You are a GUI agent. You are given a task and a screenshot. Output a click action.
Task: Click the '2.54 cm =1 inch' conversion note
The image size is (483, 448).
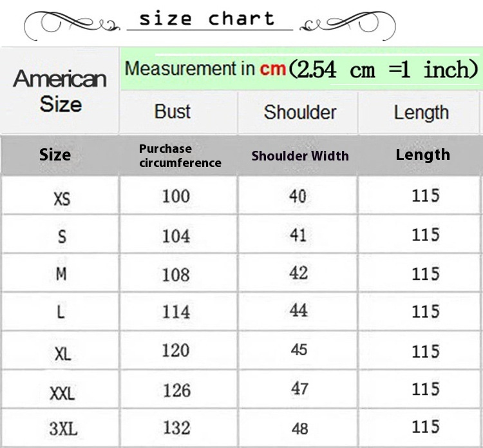click(x=383, y=69)
